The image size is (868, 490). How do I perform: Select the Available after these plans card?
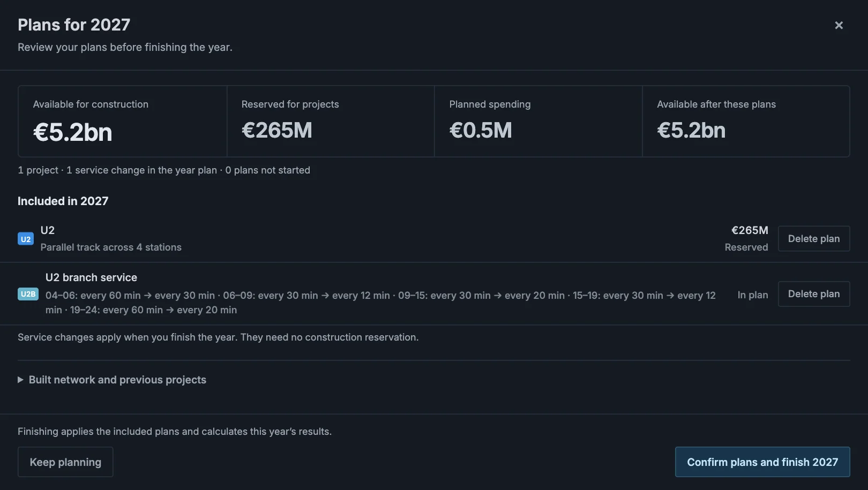point(746,122)
